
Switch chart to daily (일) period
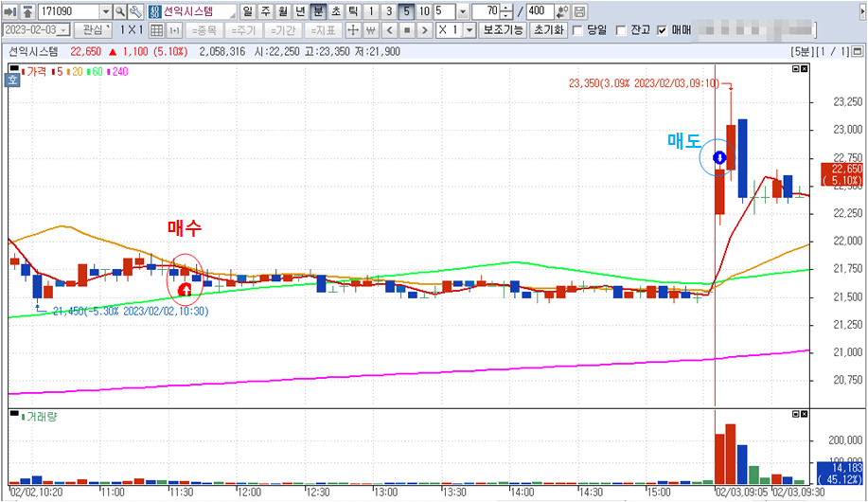click(x=248, y=11)
